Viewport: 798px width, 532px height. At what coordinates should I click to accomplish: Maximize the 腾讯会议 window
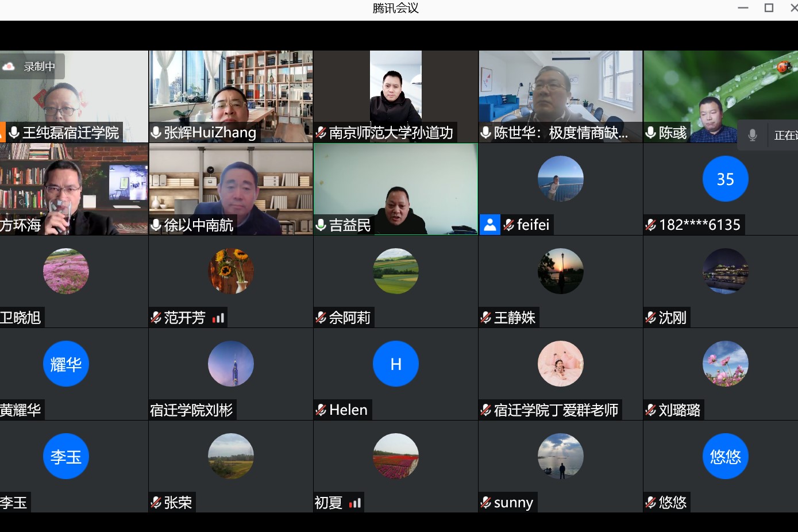tap(769, 8)
